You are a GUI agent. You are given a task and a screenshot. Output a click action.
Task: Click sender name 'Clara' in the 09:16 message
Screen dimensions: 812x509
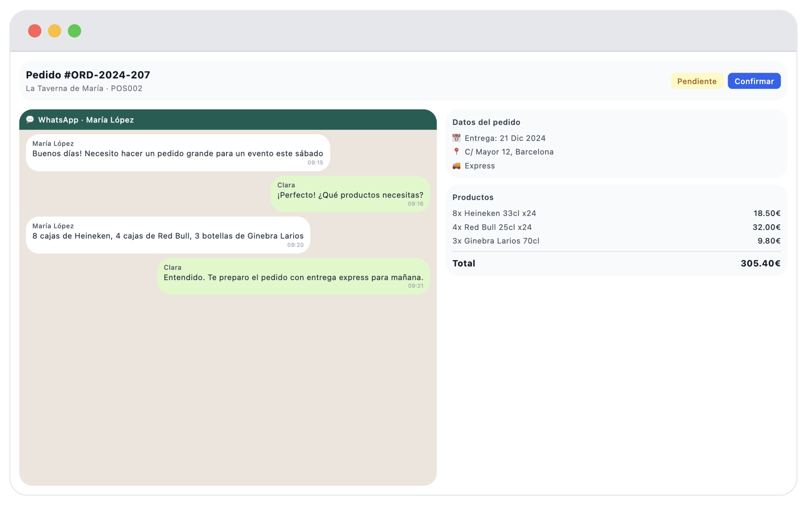[286, 185]
